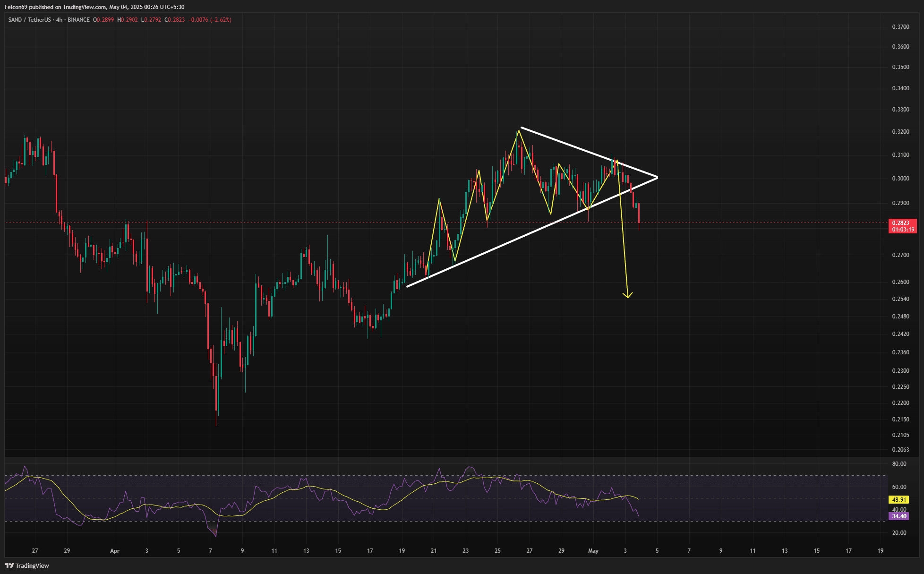Image resolution: width=924 pixels, height=574 pixels.
Task: Click the purple RSI value tag 34.40
Action: [898, 516]
